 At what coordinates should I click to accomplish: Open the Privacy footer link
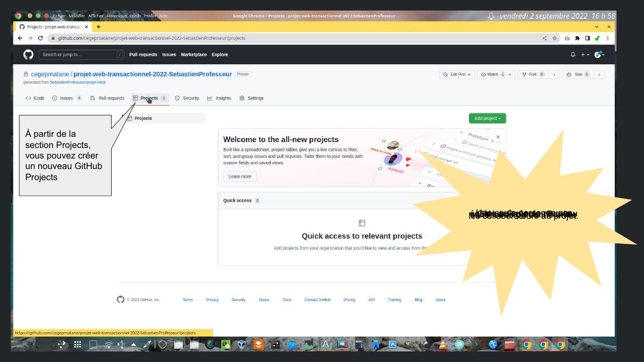pyautogui.click(x=213, y=300)
